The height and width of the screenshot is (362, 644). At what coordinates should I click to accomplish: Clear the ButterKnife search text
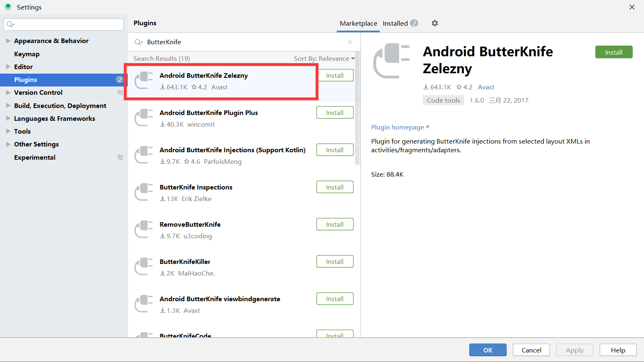[x=350, y=42]
